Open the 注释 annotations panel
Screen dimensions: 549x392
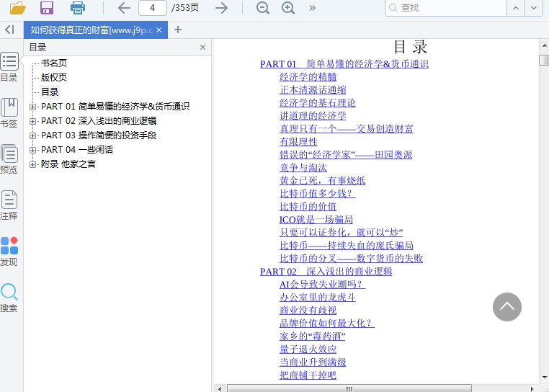[9, 205]
